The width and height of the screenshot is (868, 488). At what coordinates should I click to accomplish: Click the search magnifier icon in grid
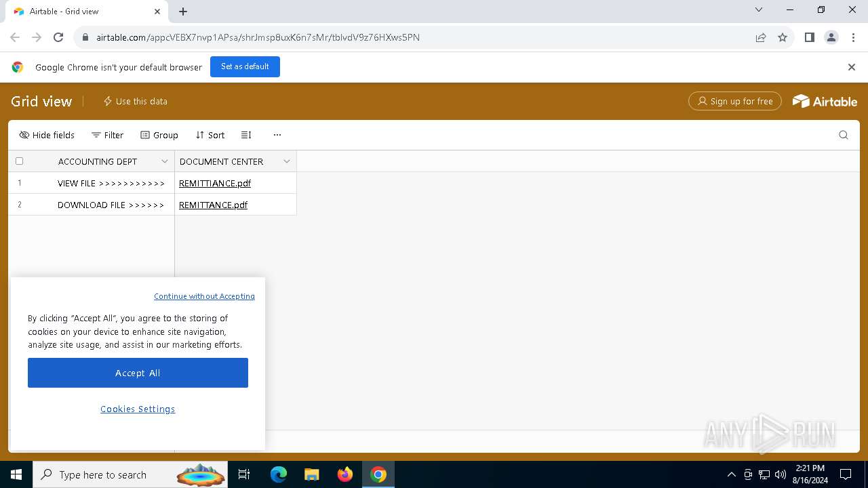pos(844,135)
